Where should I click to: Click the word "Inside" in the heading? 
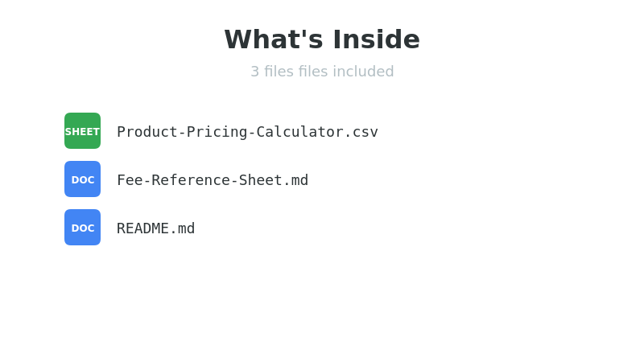click(x=376, y=39)
